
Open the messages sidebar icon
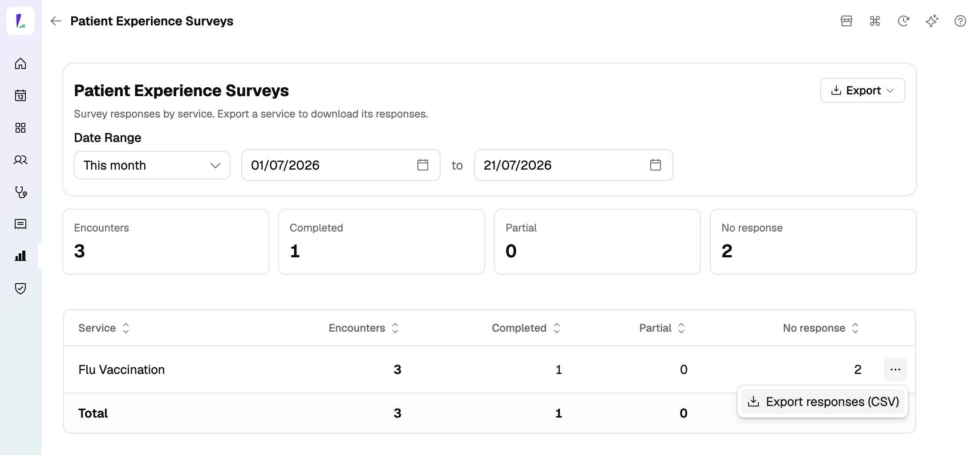[x=20, y=224]
